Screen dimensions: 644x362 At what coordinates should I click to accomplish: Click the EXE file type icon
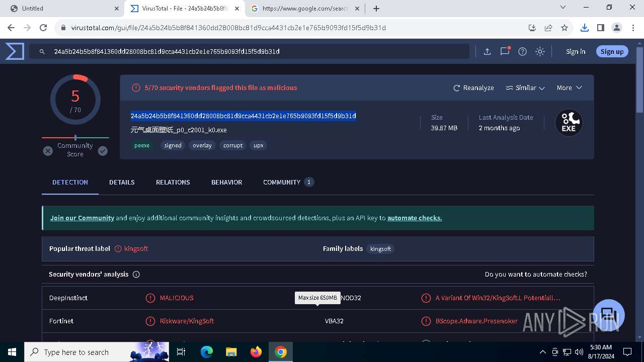click(x=569, y=122)
